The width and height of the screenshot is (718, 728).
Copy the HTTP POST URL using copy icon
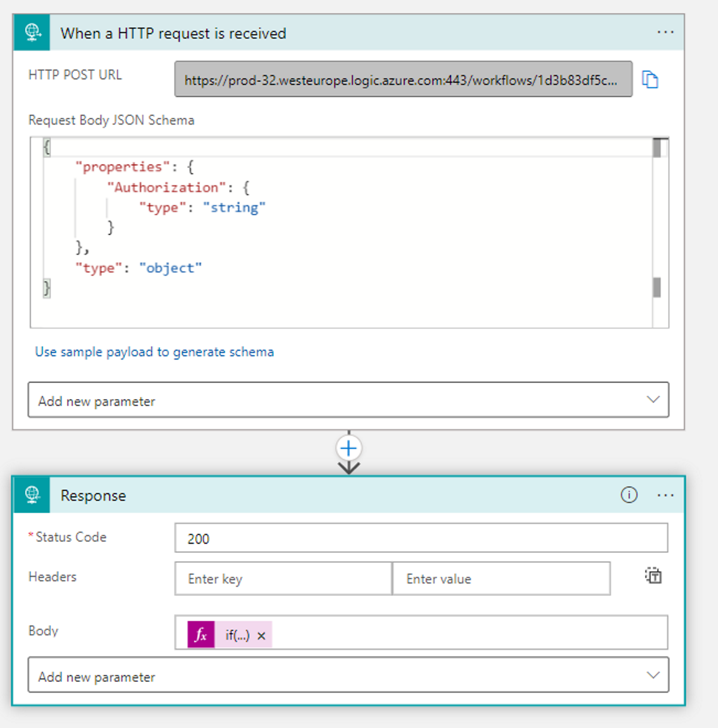(650, 79)
